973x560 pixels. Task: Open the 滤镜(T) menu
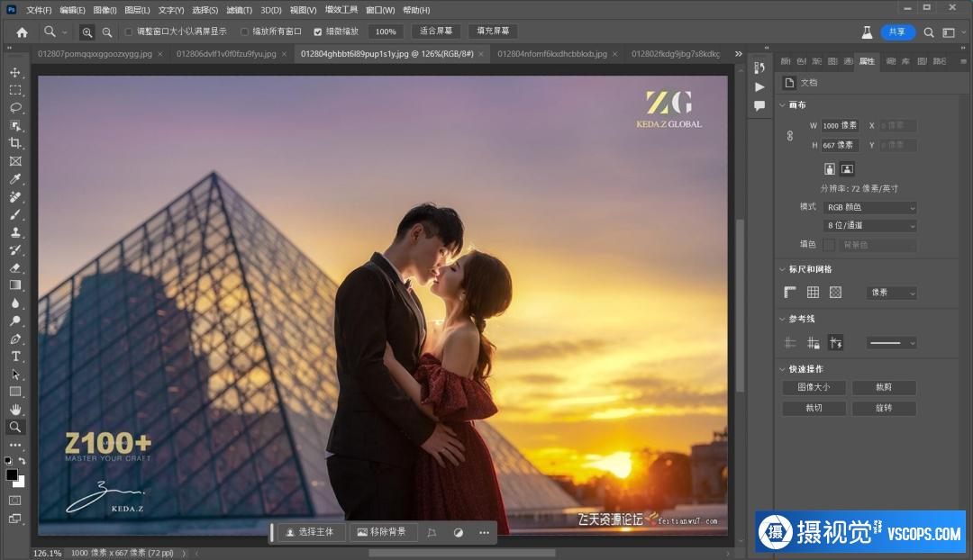239,10
